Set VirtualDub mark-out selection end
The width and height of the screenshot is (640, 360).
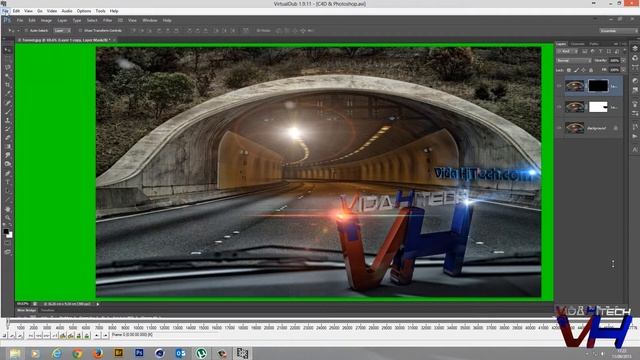[x=105, y=336]
